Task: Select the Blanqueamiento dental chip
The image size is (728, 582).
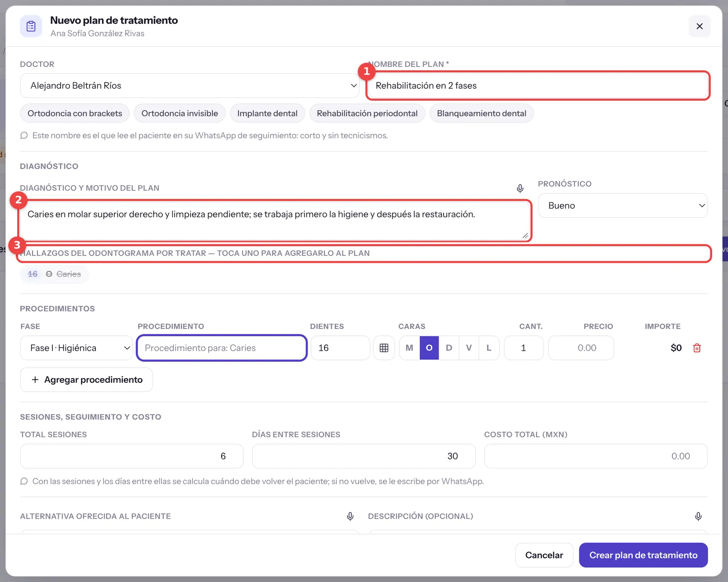Action: pyautogui.click(x=481, y=113)
